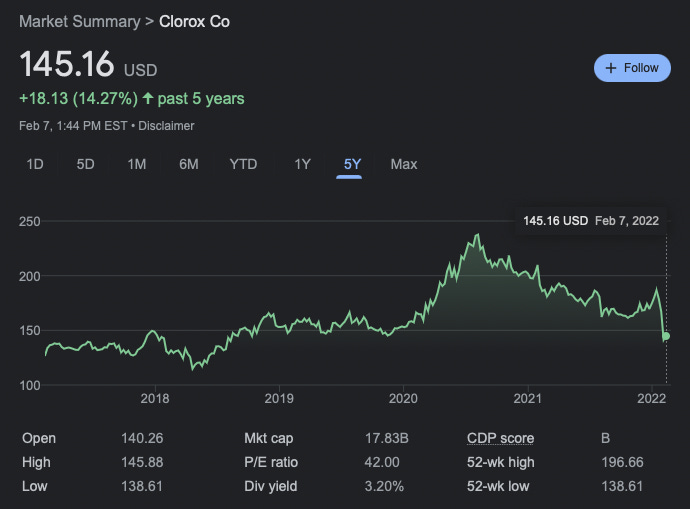
Task: Click the 145.16 USD Feb 7, 2022 tooltip
Action: point(591,220)
